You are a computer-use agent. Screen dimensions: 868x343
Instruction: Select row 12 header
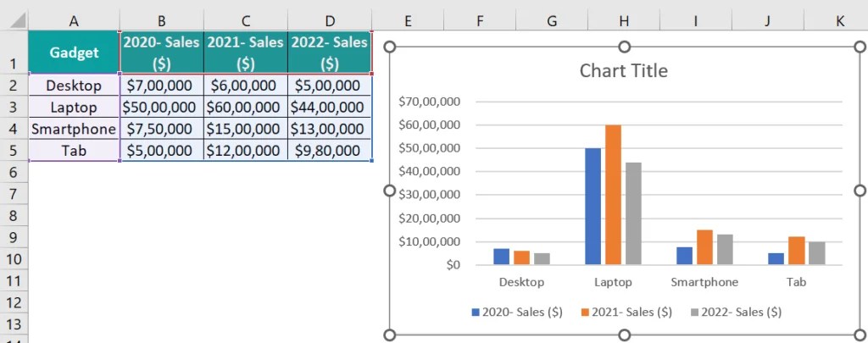14,302
